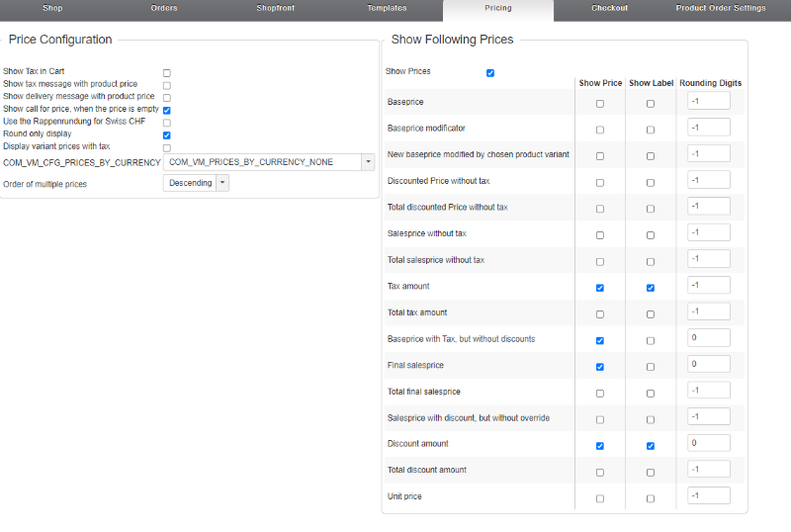Uncheck Round only display option

167,135
